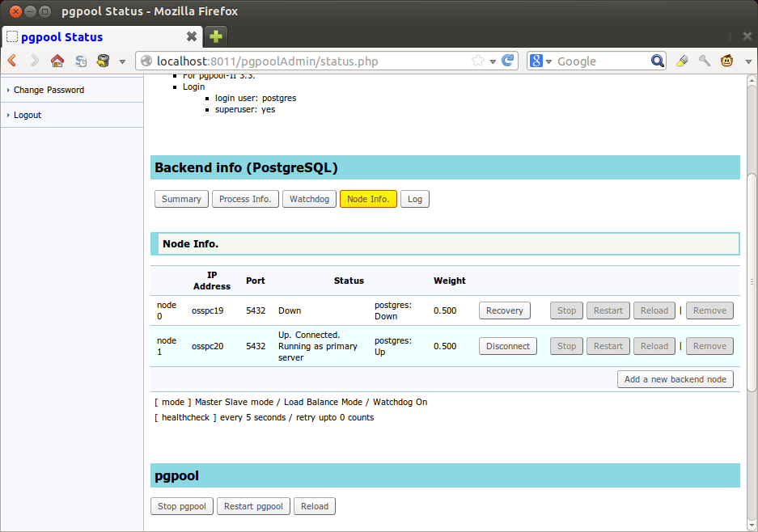Open new tab with green plus button
758x532 pixels.
pyautogui.click(x=216, y=36)
